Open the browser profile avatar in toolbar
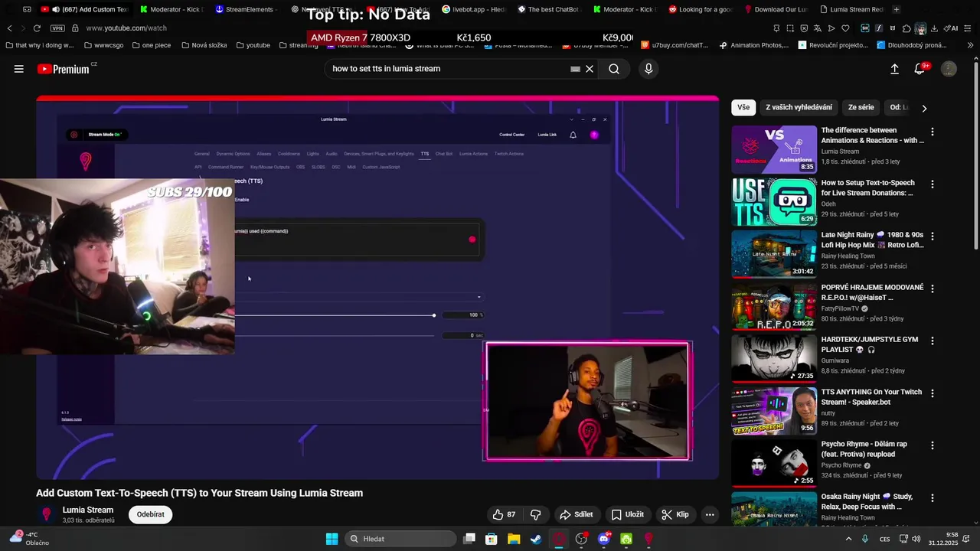This screenshot has width=980, height=551. point(920,28)
